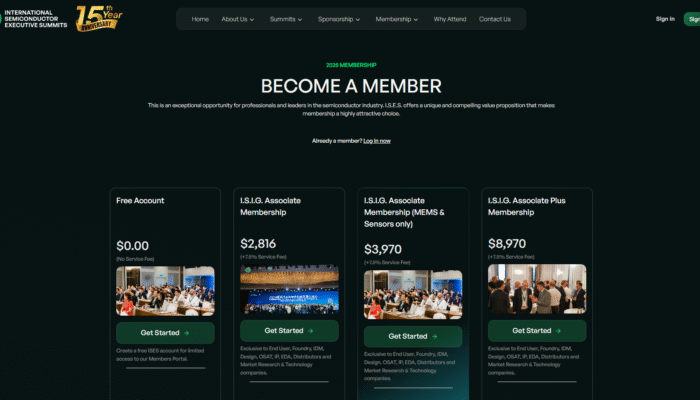700x400 pixels.
Task: Start the I.S.I.G. Associate Plus Membership
Action: (x=537, y=331)
